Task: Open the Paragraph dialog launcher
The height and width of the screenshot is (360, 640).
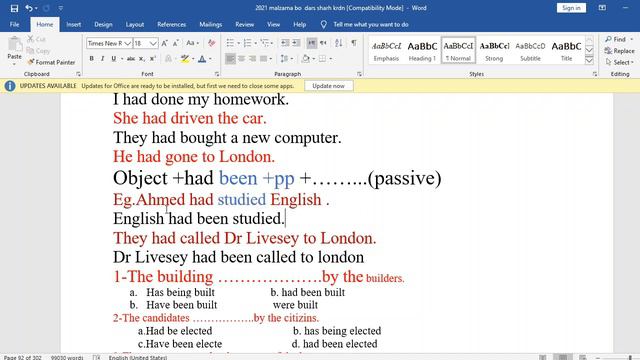Action: [359, 74]
